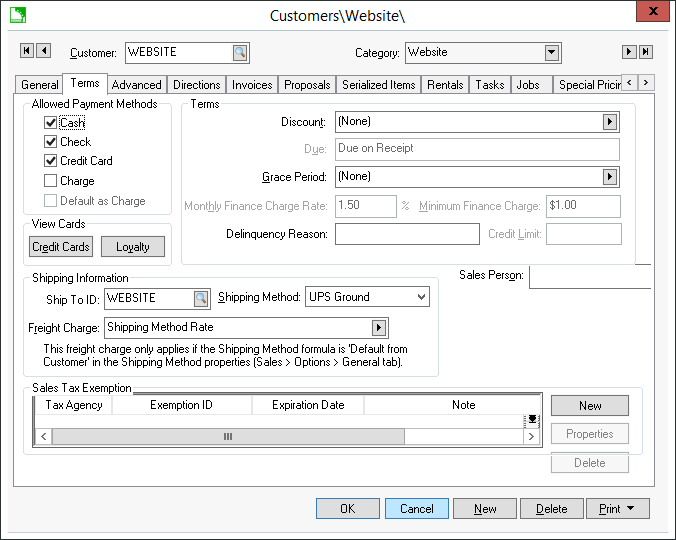Open the Ship To ID lookup icon
This screenshot has height=540, width=676.
(x=201, y=298)
